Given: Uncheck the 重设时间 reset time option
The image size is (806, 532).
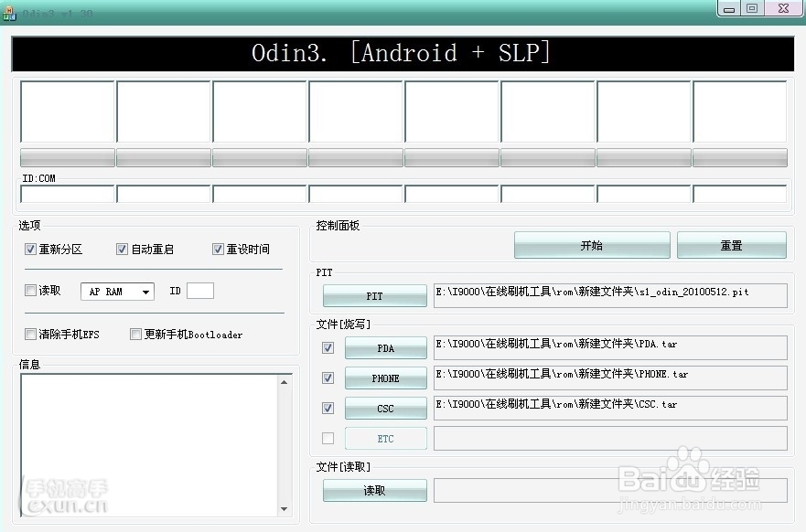Looking at the screenshot, I should tap(218, 249).
